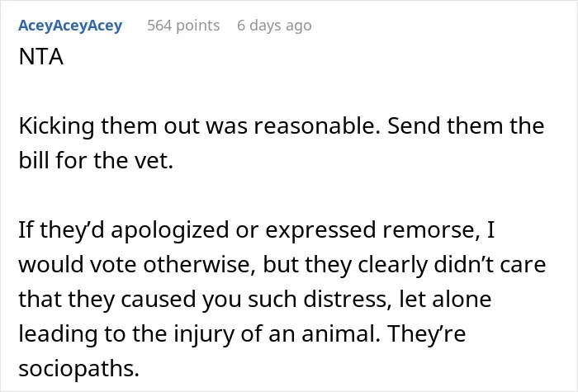Click the 564 points score label

183,26
